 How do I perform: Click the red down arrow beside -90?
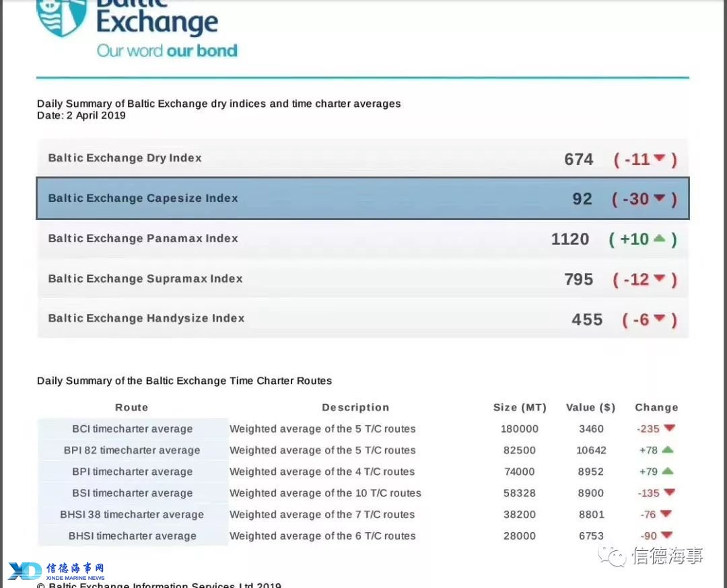pos(666,535)
